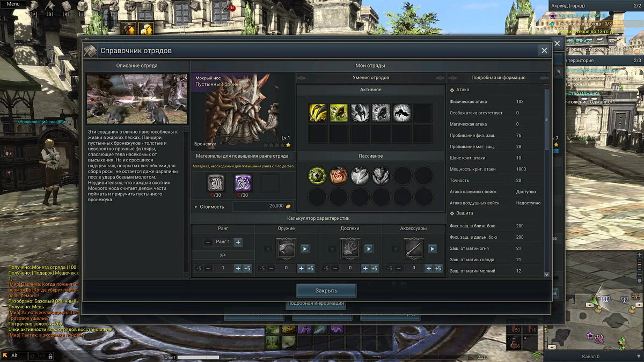Select first yellow claw active skill icon
Viewport: 644px width, 362px height.
318,113
